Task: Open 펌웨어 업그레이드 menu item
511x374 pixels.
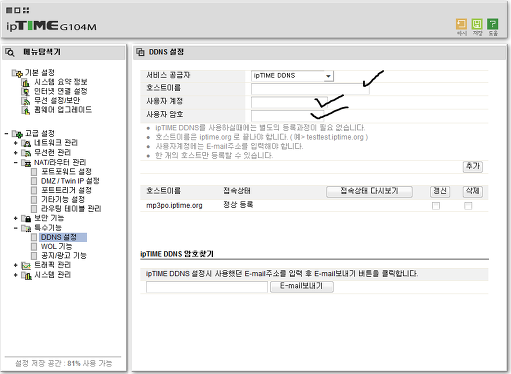Action: tap(63, 110)
